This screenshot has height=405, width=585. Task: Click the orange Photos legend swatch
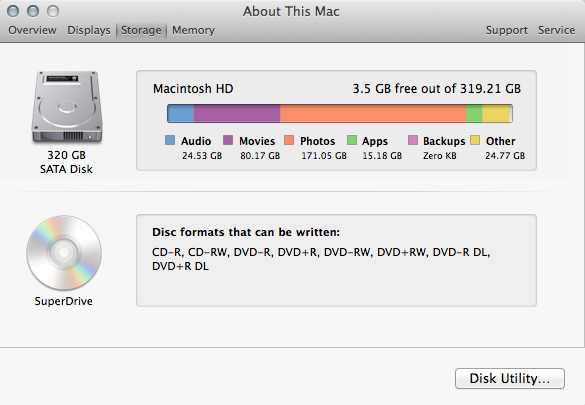(x=289, y=140)
